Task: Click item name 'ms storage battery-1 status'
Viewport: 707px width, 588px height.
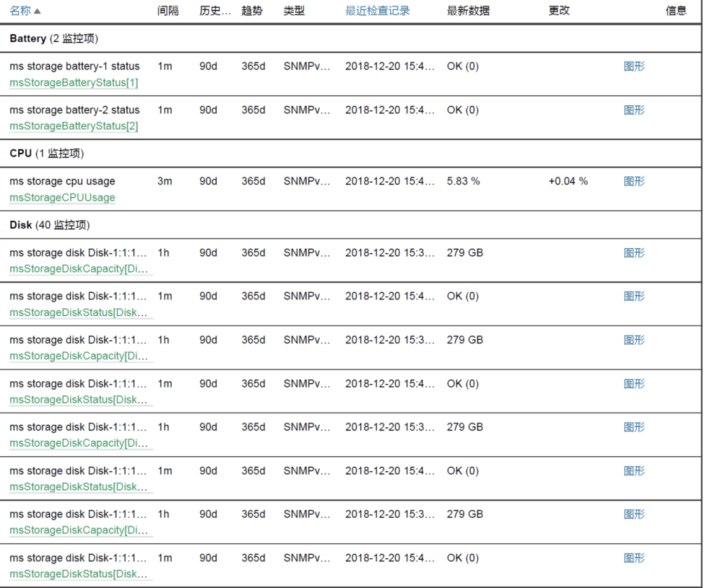Action: click(x=74, y=67)
